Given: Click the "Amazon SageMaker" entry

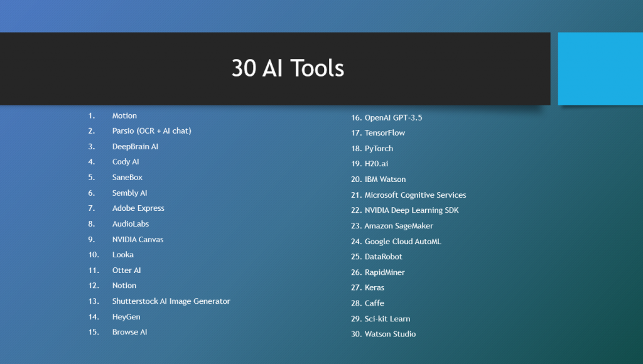Looking at the screenshot, I should (x=399, y=226).
